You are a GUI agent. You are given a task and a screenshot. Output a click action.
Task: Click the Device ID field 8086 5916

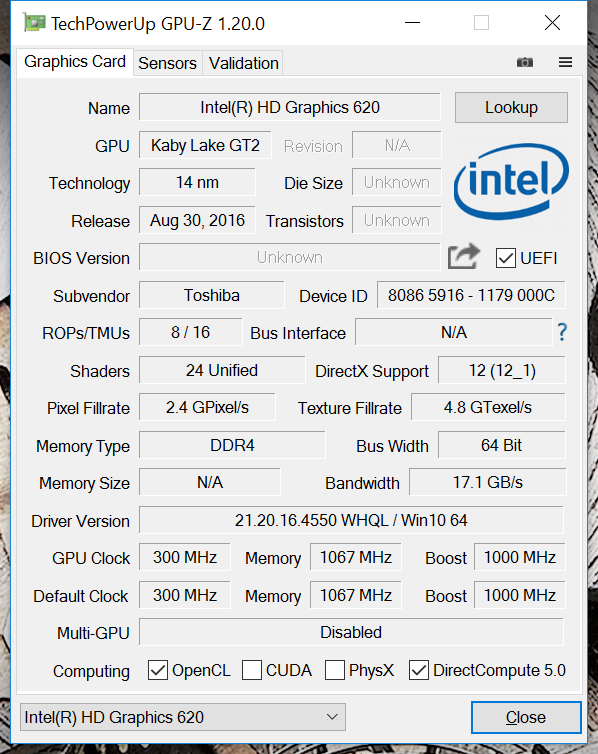(x=471, y=295)
